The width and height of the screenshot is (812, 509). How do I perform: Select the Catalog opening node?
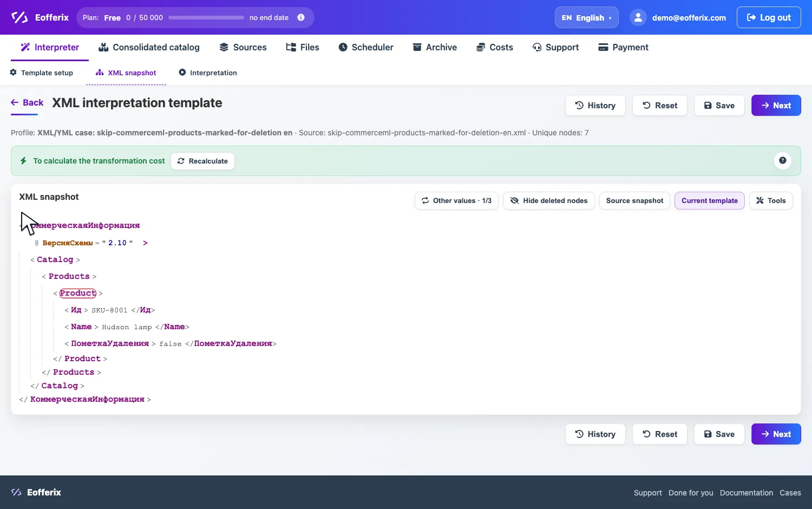55,259
